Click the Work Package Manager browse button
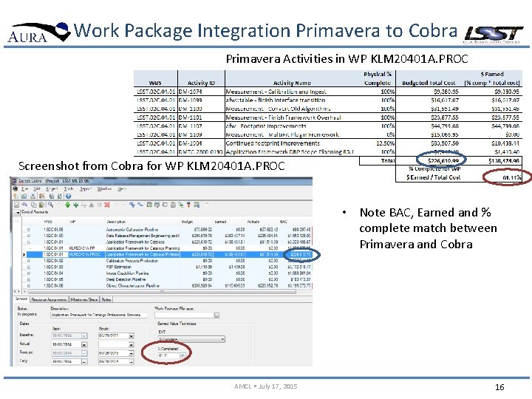Viewport: 532px width, 399px height. (216, 316)
